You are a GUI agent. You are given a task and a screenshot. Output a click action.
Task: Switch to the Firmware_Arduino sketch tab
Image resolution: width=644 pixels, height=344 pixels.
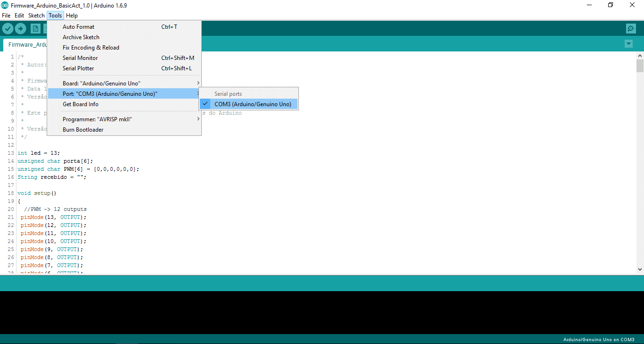27,45
